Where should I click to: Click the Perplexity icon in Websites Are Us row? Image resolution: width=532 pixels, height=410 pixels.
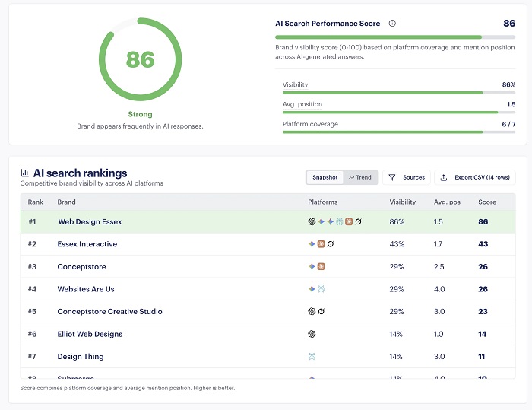(x=321, y=289)
